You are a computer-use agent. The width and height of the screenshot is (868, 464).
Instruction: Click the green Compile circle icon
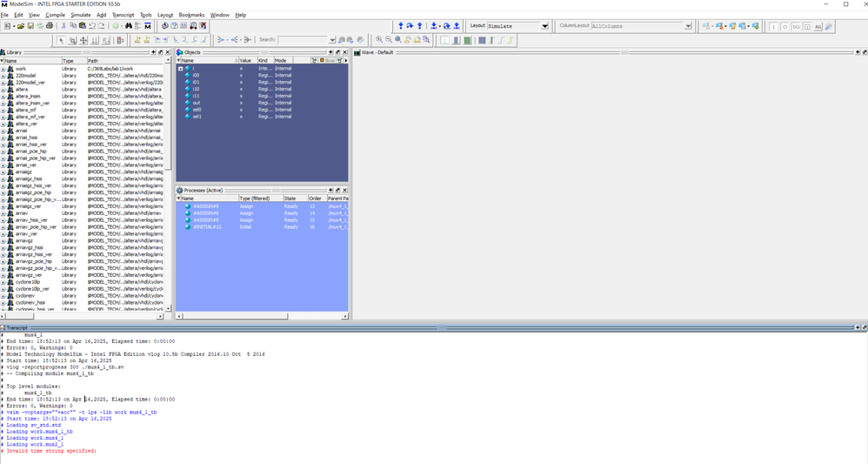(116, 26)
